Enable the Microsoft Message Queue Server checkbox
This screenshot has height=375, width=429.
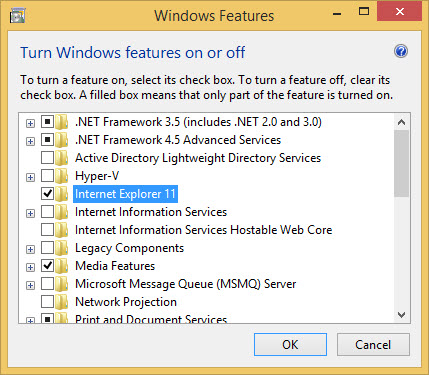tap(47, 284)
